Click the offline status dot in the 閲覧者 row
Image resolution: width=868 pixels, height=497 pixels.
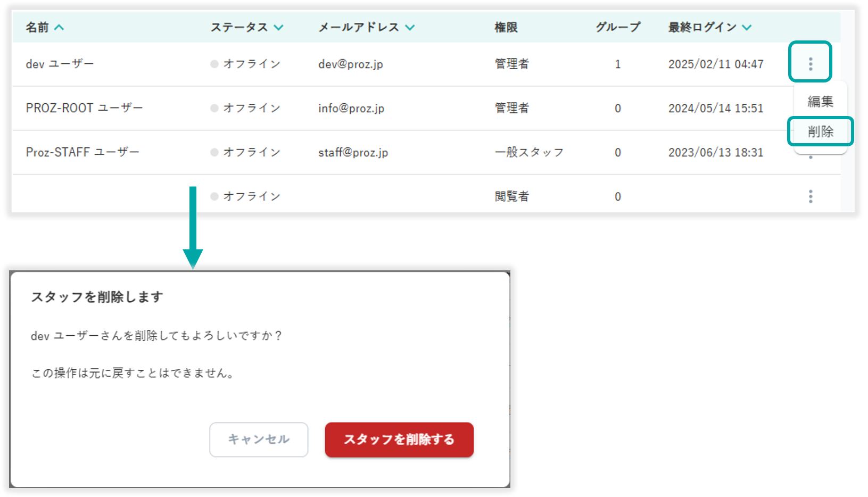(214, 196)
